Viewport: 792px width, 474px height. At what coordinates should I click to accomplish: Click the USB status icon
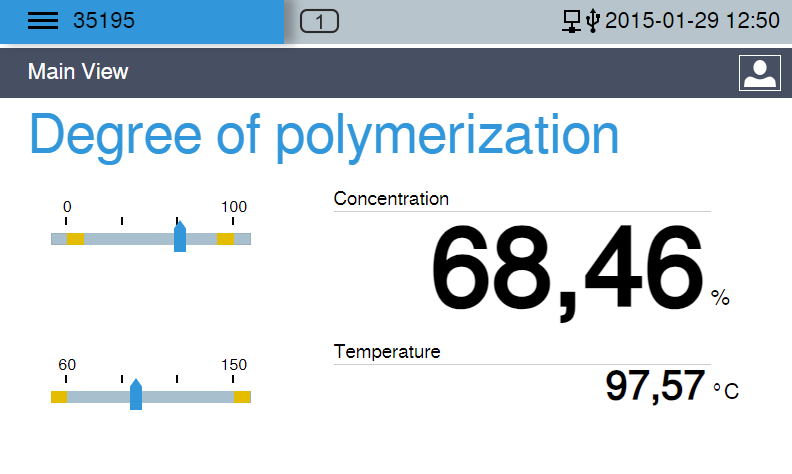[x=593, y=21]
